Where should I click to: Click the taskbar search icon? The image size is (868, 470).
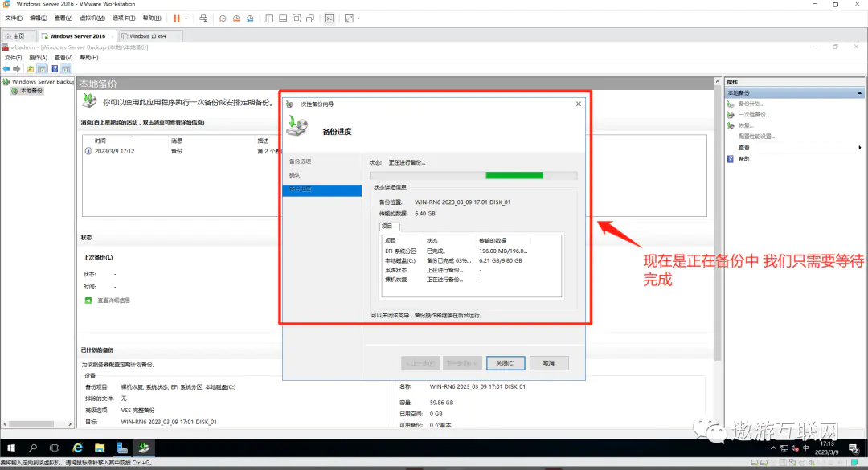(x=33, y=448)
